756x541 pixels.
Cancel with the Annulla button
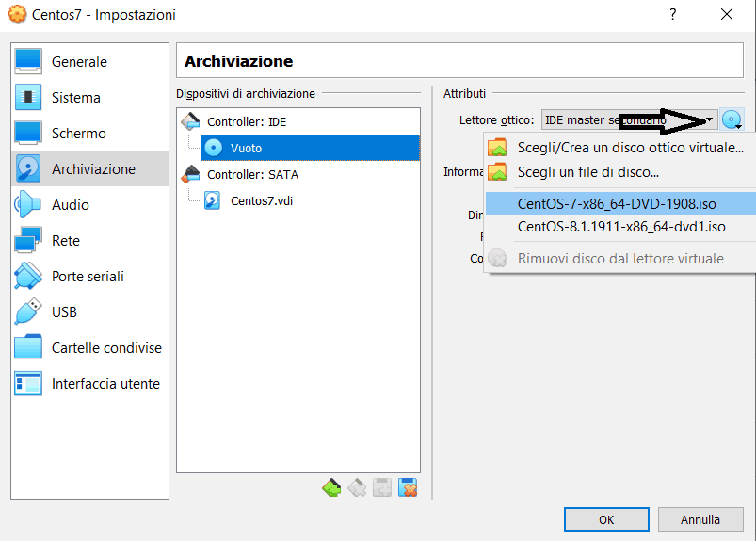tap(700, 519)
